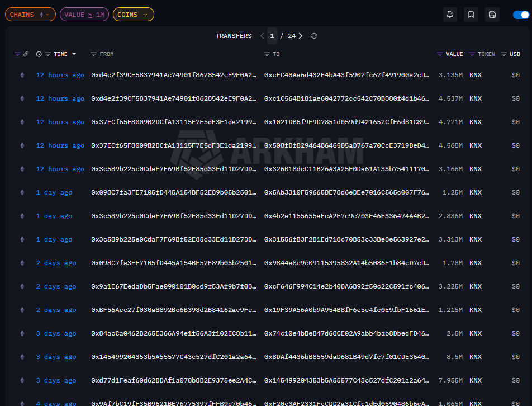Click Ethereum icon on 1.78M row
The height and width of the screenshot is (406, 532).
click(22, 263)
